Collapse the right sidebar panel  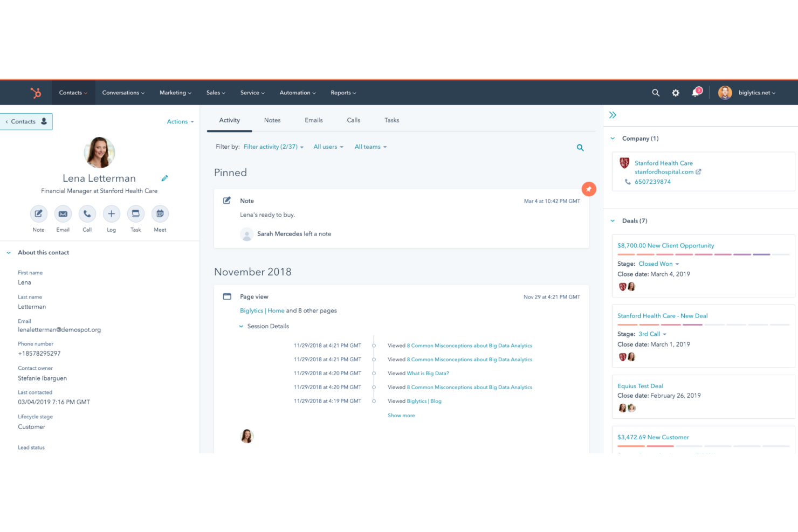[613, 115]
